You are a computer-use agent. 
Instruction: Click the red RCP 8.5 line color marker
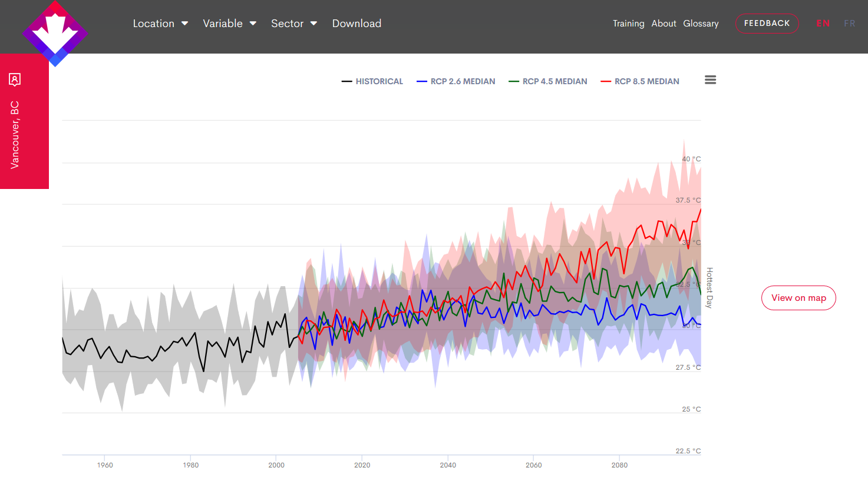tap(605, 81)
